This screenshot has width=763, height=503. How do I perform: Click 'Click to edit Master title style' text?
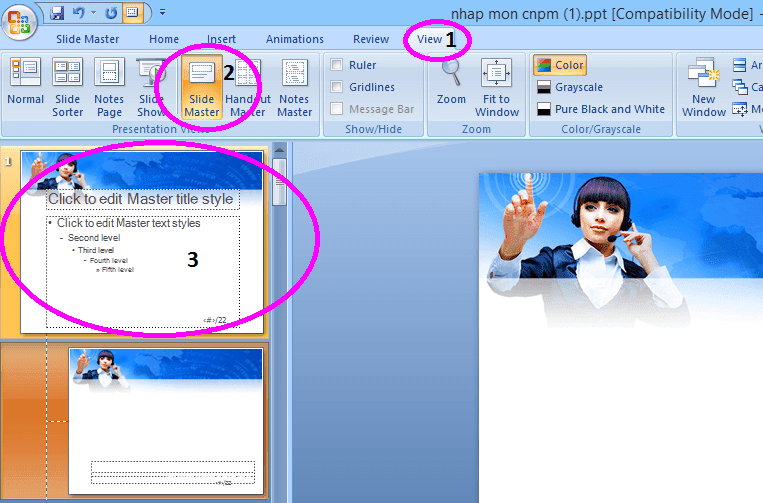pos(141,199)
